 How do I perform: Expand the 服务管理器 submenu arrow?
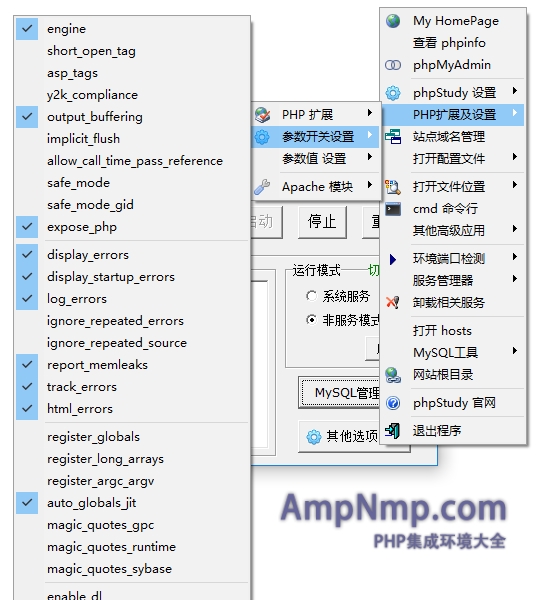pos(515,279)
